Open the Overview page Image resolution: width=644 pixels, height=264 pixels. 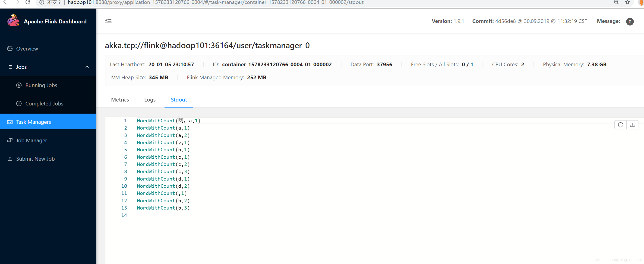pos(27,48)
